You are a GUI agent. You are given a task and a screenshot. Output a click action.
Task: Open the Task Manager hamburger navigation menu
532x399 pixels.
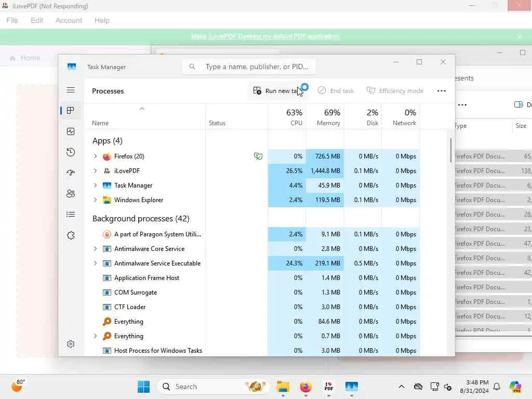(x=71, y=90)
